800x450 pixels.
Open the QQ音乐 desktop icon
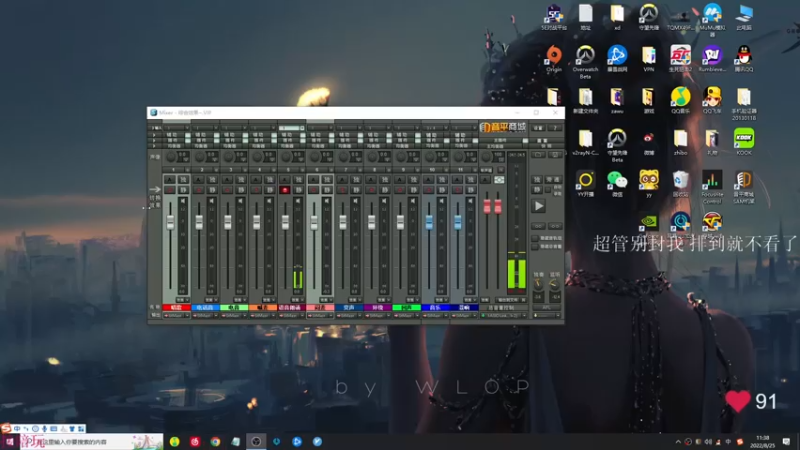coord(681,100)
